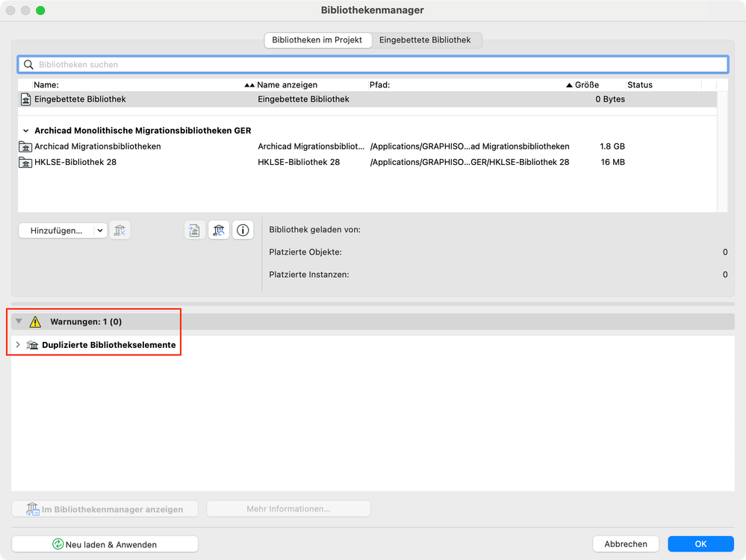Select the Duplizierte Bibliothekselemente entry
This screenshot has width=746, height=560.
[108, 345]
